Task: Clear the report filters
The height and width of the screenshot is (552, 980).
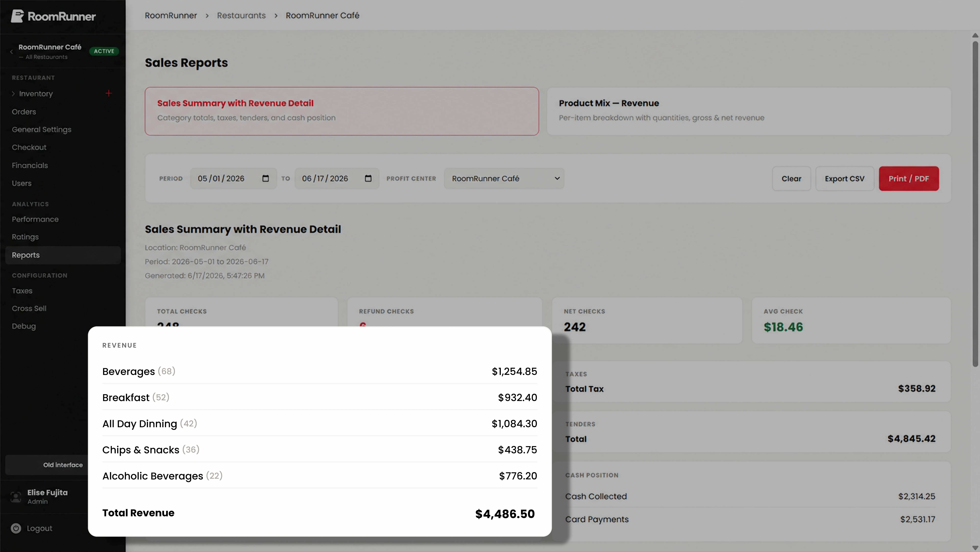Action: click(x=791, y=178)
